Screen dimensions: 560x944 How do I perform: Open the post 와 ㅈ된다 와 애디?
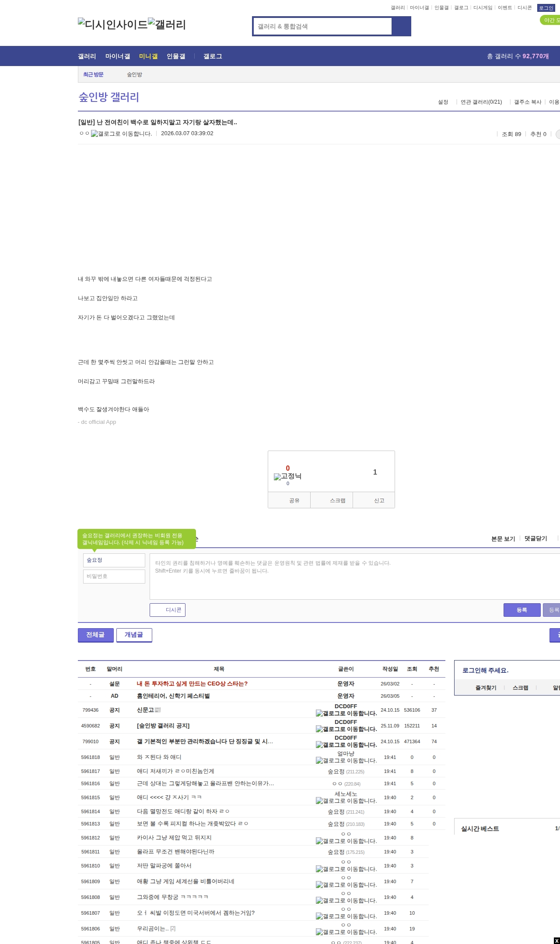click(159, 757)
